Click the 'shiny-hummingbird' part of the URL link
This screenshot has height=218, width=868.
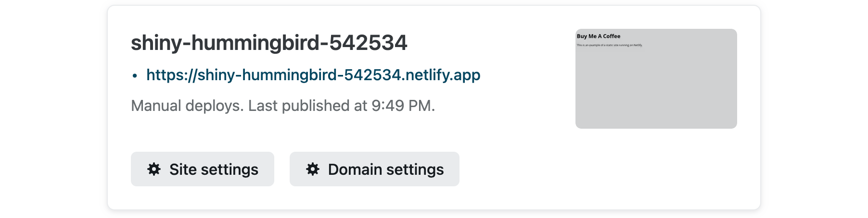click(268, 75)
